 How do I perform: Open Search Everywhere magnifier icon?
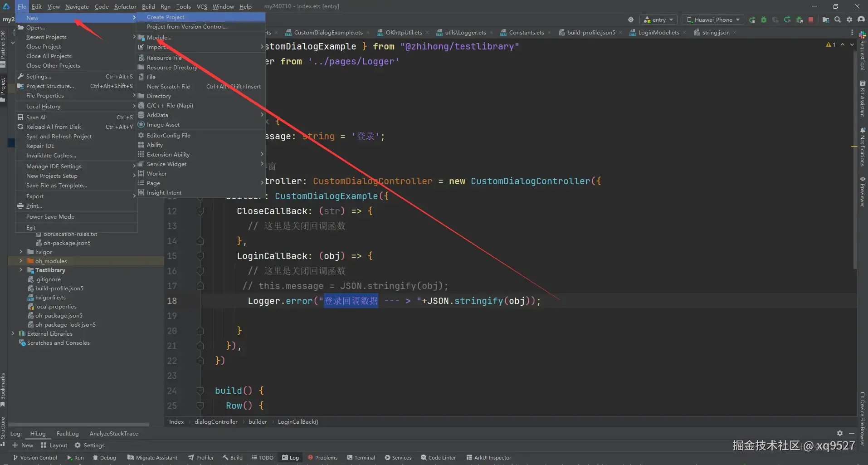[838, 20]
